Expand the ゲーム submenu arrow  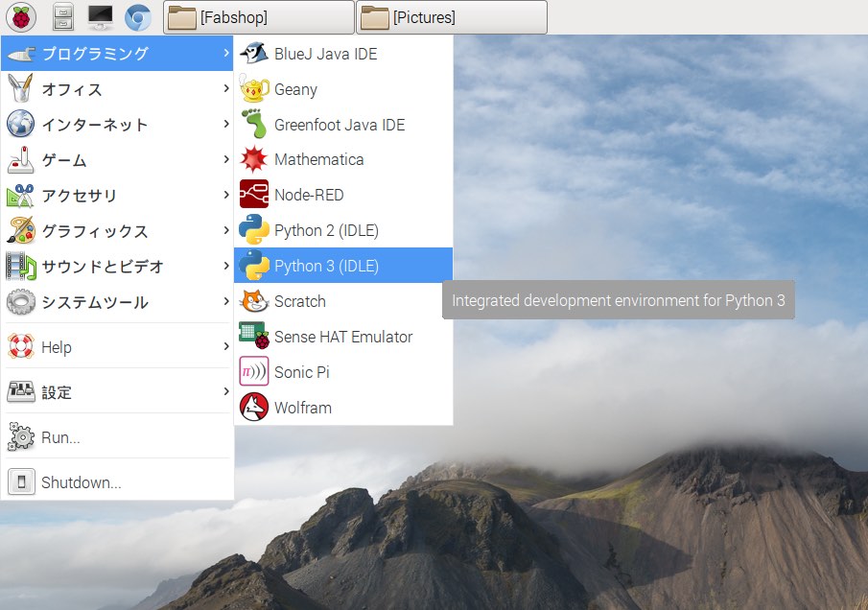point(225,159)
